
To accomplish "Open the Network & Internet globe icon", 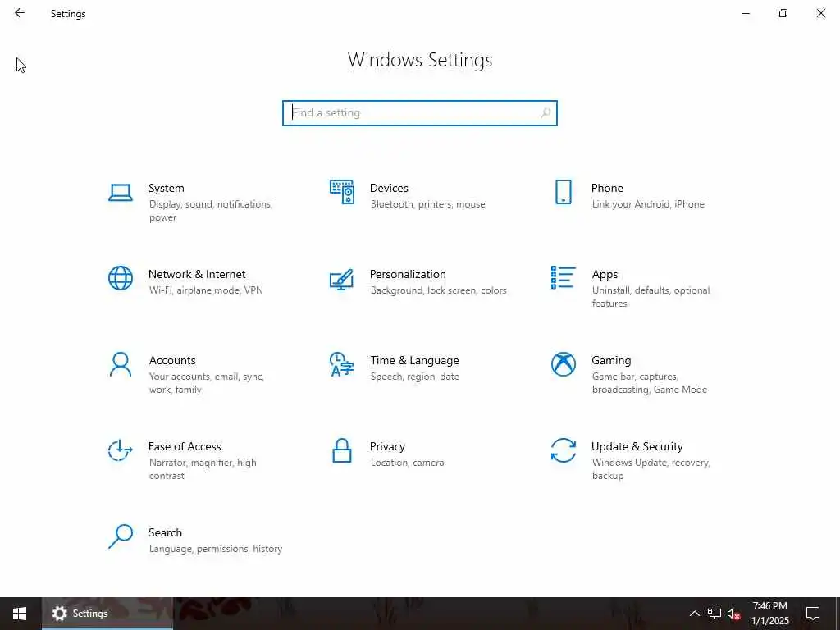I will (121, 278).
